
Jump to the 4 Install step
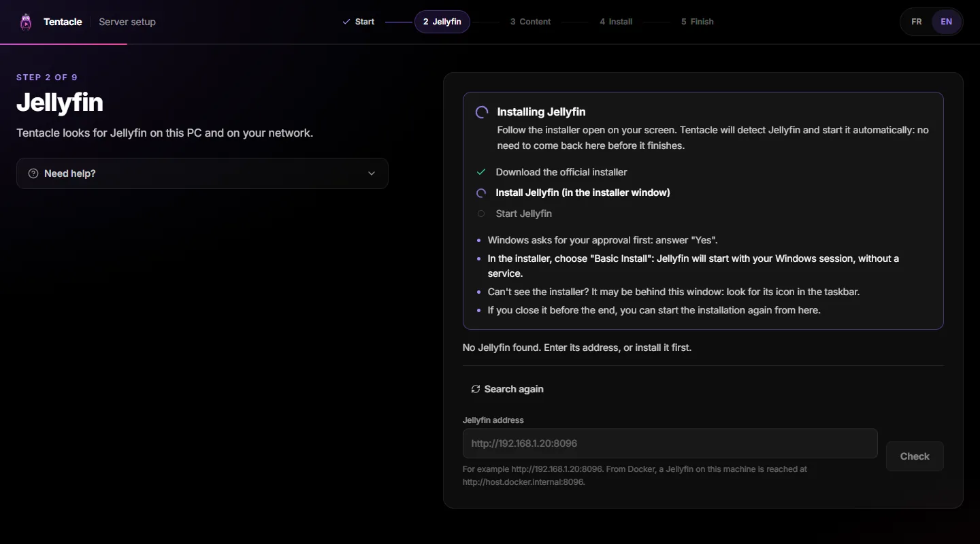coord(616,22)
